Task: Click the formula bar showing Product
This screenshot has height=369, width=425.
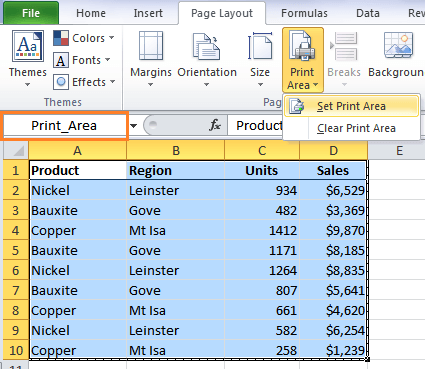Action: point(255,126)
